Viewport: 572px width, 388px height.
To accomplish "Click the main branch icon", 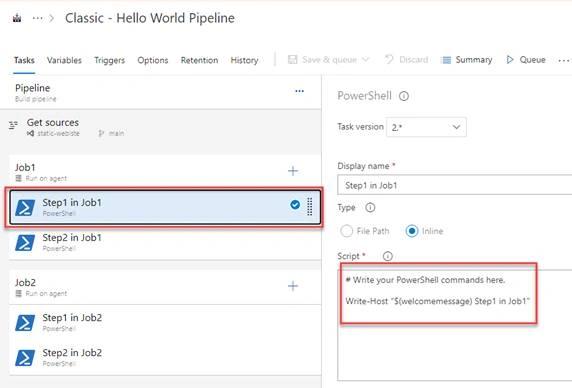I will pyautogui.click(x=101, y=133).
